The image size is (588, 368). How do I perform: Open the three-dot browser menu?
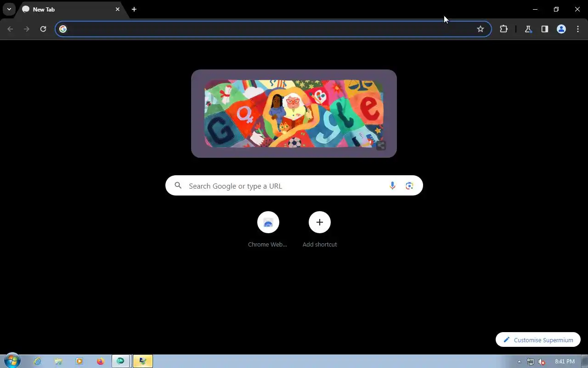(577, 29)
